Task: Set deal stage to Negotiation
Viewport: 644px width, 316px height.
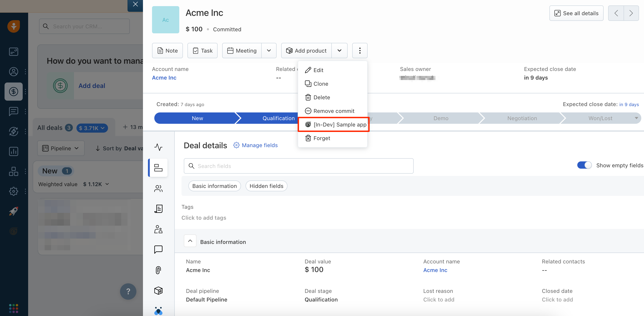Action: (522, 118)
